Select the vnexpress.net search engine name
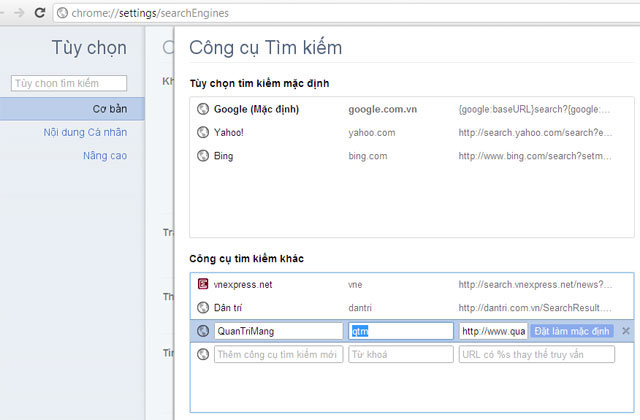The image size is (640, 420). [243, 284]
